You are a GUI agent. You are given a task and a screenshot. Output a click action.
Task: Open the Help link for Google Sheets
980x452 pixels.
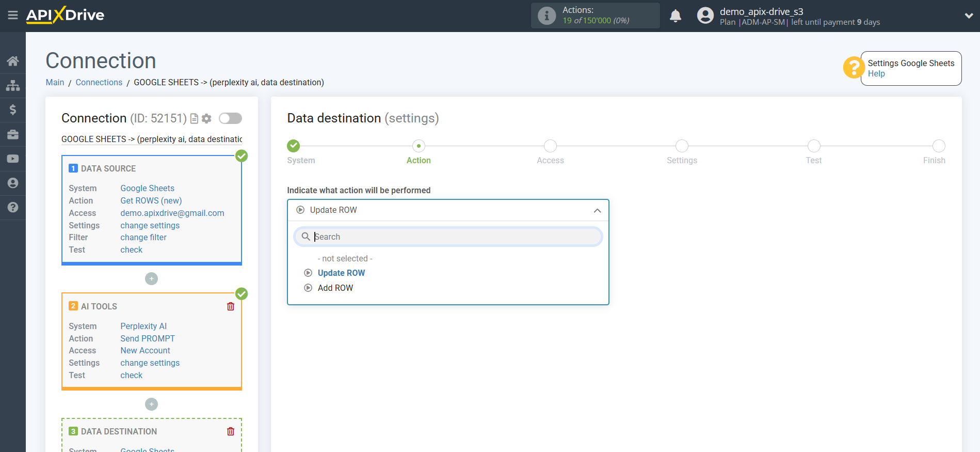[876, 74]
